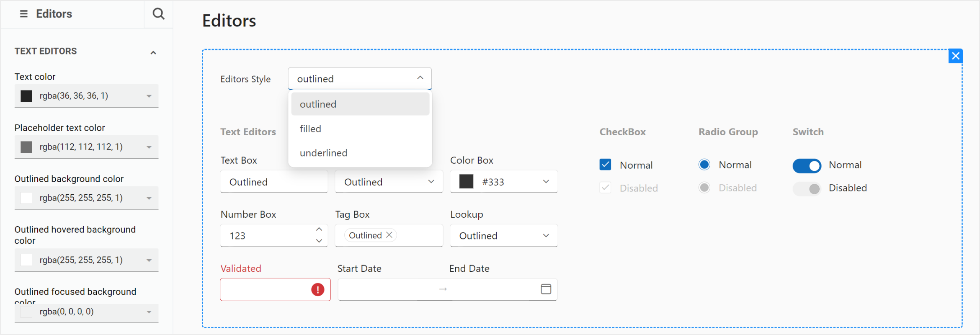Increment the Number Box value up arrow
980x335 pixels.
[x=319, y=229]
